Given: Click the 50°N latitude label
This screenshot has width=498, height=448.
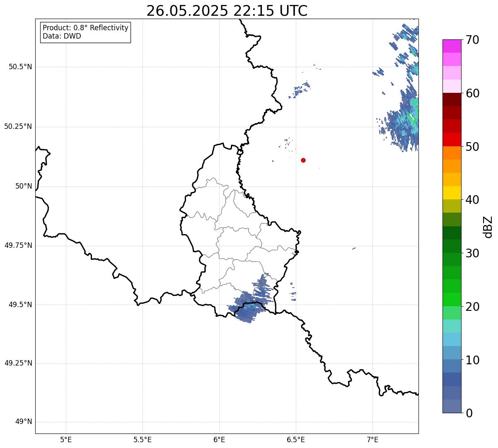Looking at the screenshot, I should [x=24, y=186].
